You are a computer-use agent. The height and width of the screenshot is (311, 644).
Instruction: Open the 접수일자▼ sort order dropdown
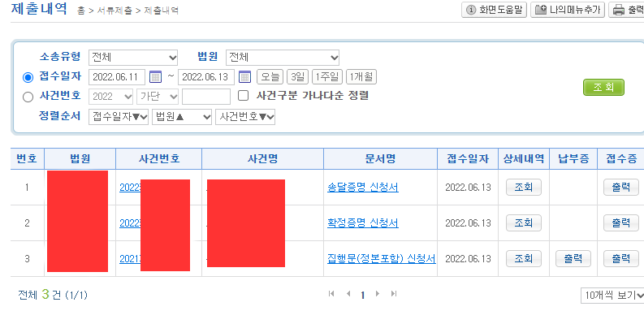[x=119, y=117]
